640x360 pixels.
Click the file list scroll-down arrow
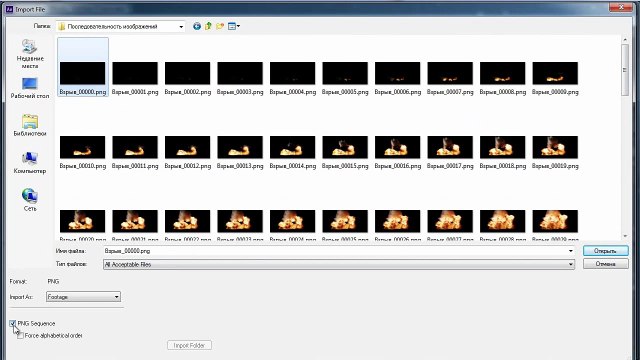click(625, 236)
